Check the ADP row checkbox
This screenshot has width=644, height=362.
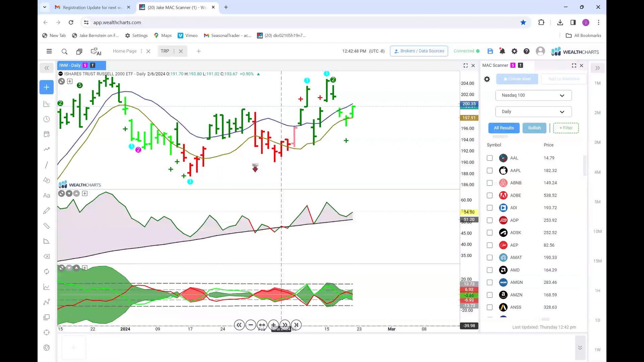pyautogui.click(x=490, y=220)
